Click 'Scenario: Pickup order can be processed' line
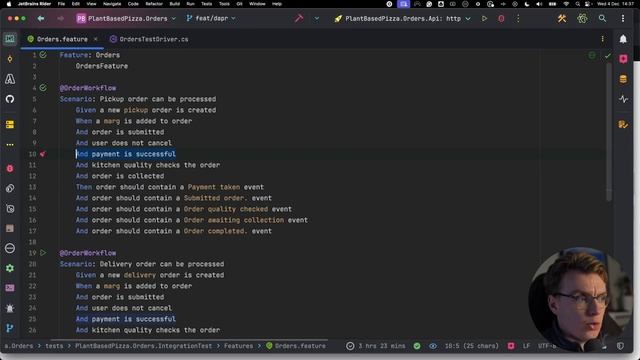This screenshot has height=360, width=640. click(x=138, y=99)
